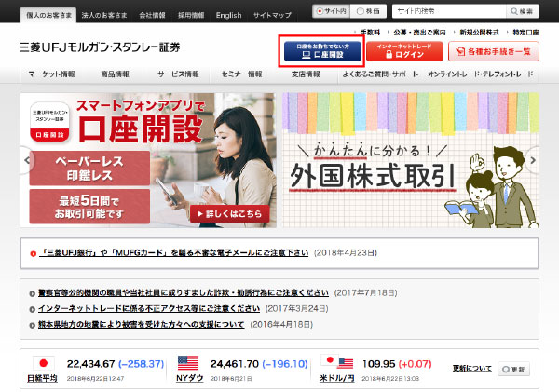Open the 公募・売出ご案内 link
Viewport: 559px width, 392px height.
click(x=419, y=33)
